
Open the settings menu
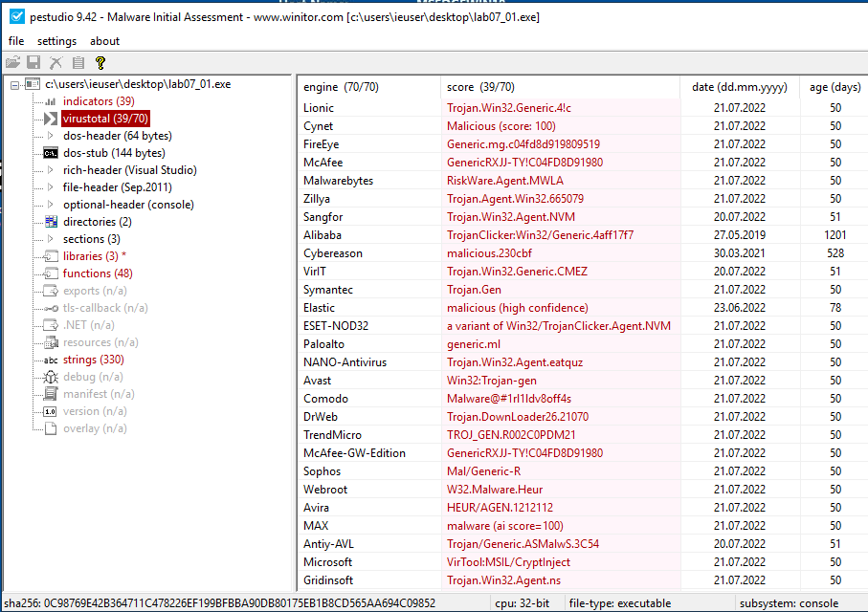point(56,41)
